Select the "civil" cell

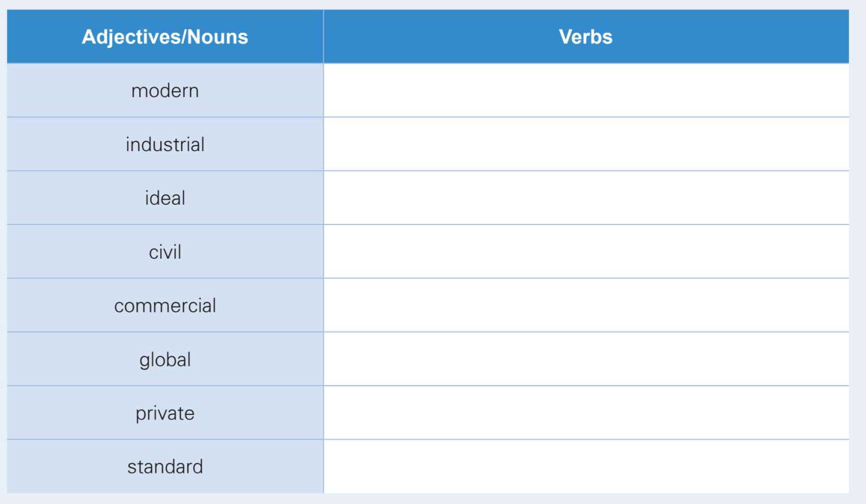165,252
